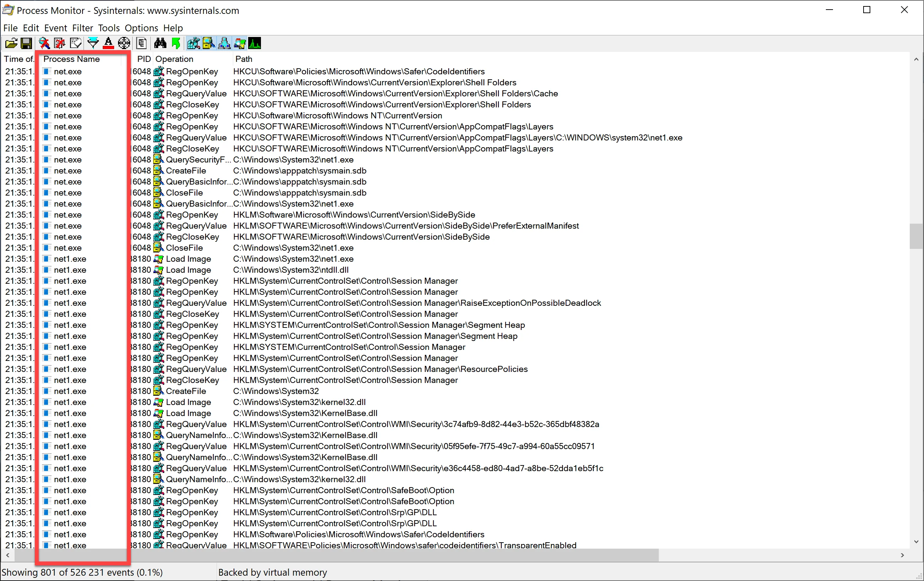
Task: Select the WMI\Security\3c74afb9 RegQueryValue row
Action: tap(455, 424)
